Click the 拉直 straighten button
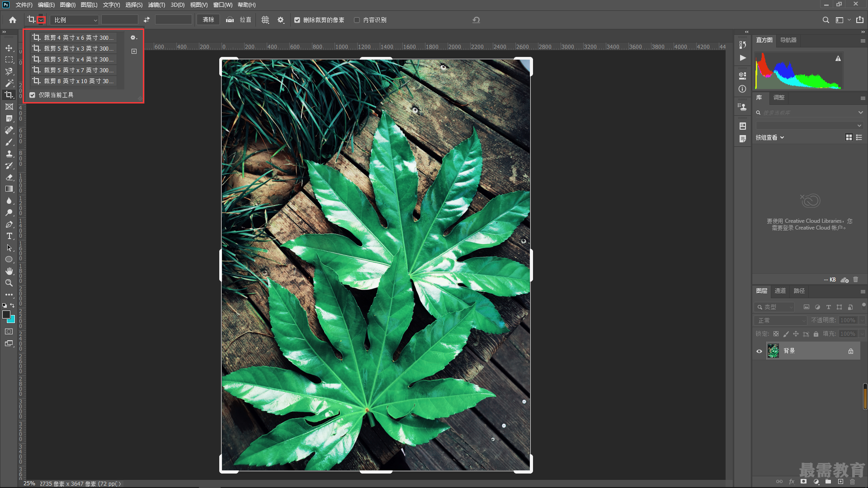868x488 pixels. point(239,20)
